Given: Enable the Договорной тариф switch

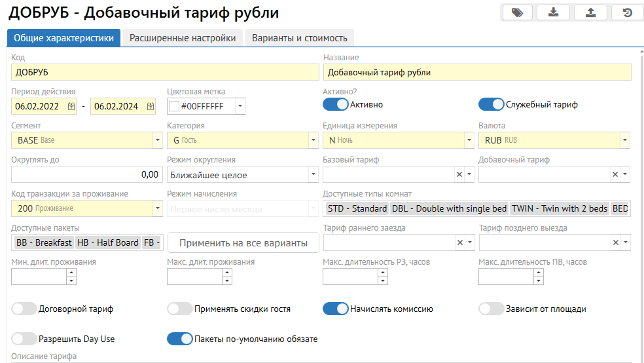Looking at the screenshot, I should click(24, 309).
